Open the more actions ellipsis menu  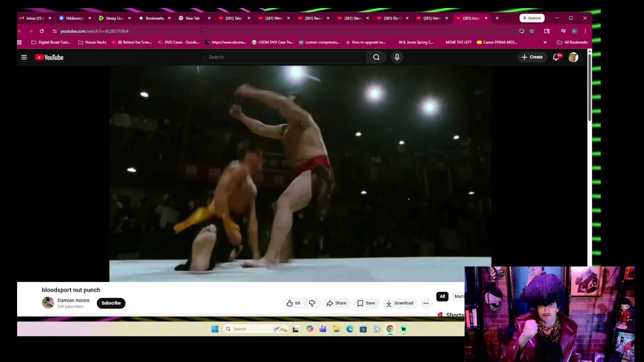pyautogui.click(x=426, y=303)
